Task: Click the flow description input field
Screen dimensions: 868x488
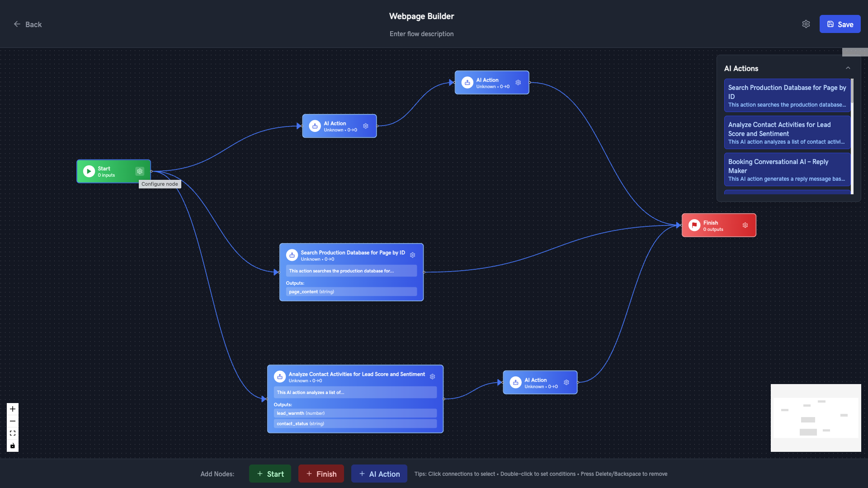Action: tap(421, 34)
